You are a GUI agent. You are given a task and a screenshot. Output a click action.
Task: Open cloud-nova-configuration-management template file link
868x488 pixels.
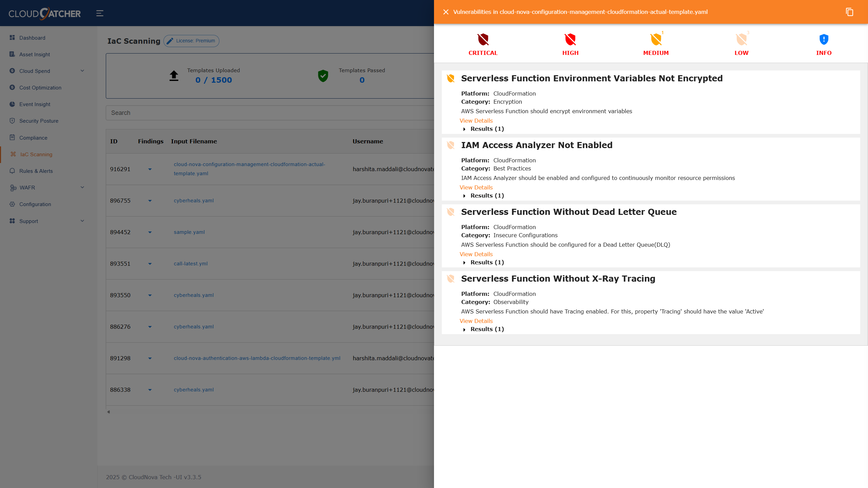250,169
